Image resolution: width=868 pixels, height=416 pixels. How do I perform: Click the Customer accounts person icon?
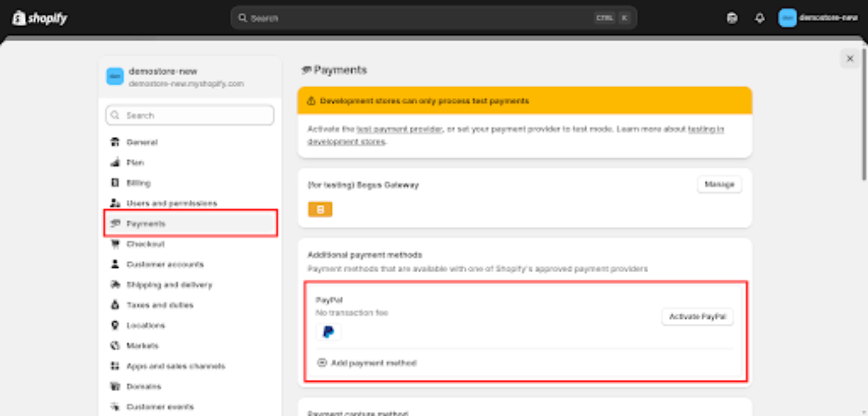pos(115,264)
